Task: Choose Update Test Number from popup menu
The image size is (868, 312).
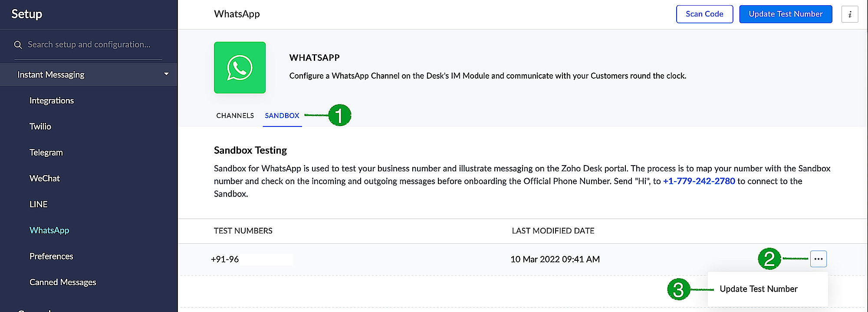Action: (758, 289)
